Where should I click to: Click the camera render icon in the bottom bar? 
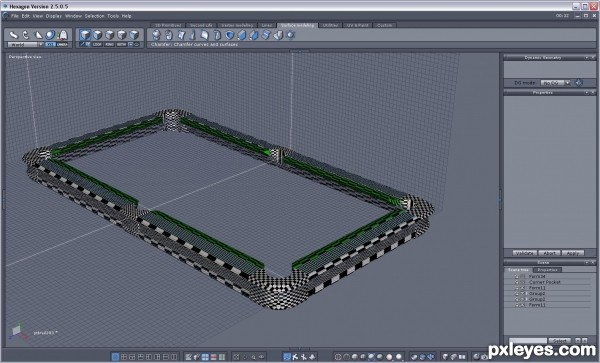(x=484, y=357)
